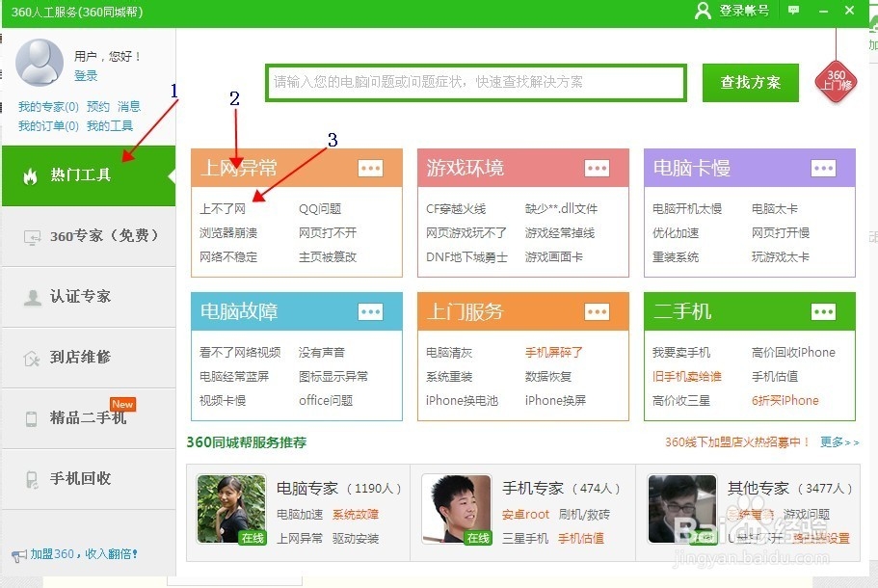Click the megaphone icon beside 加盟360
Viewport: 878px width, 588px height.
point(18,555)
